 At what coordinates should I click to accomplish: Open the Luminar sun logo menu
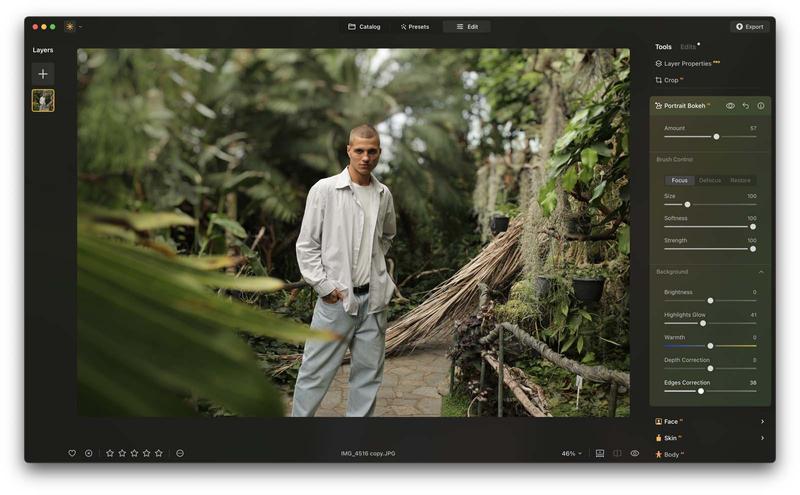coord(70,27)
